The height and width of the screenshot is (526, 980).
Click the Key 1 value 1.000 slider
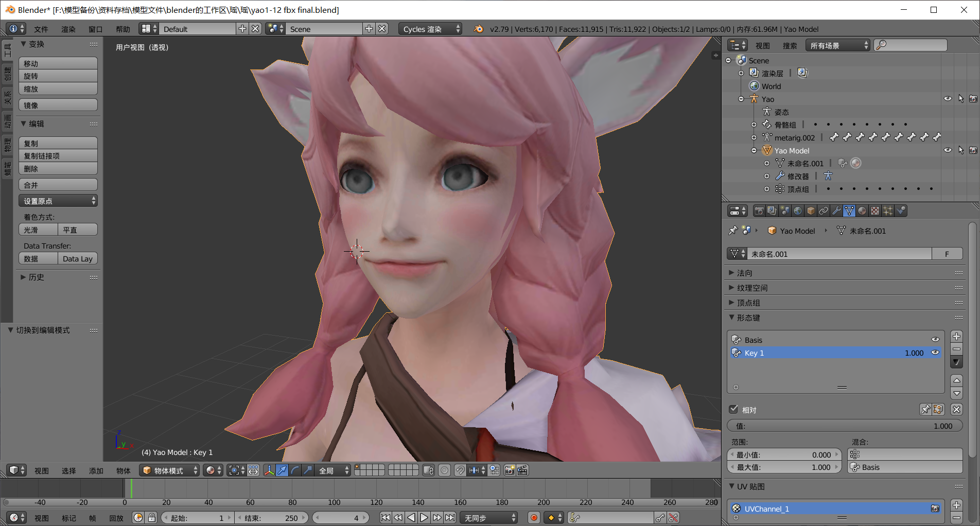click(914, 353)
